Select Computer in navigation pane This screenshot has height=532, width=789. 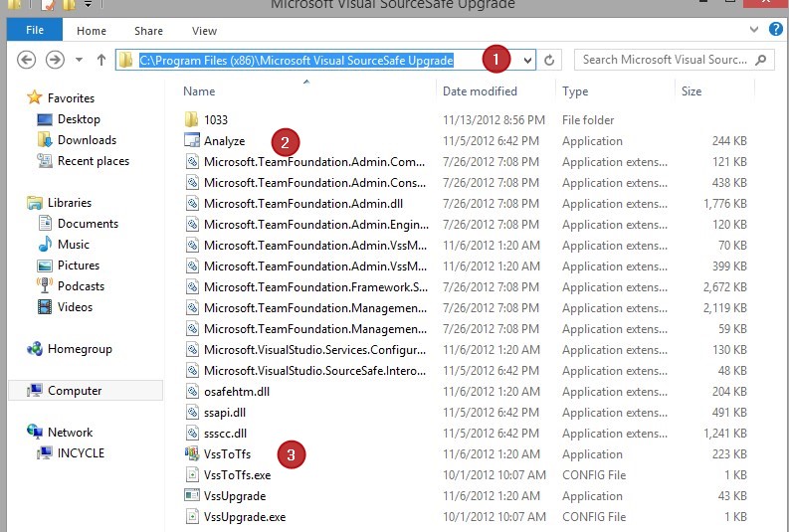(x=75, y=391)
